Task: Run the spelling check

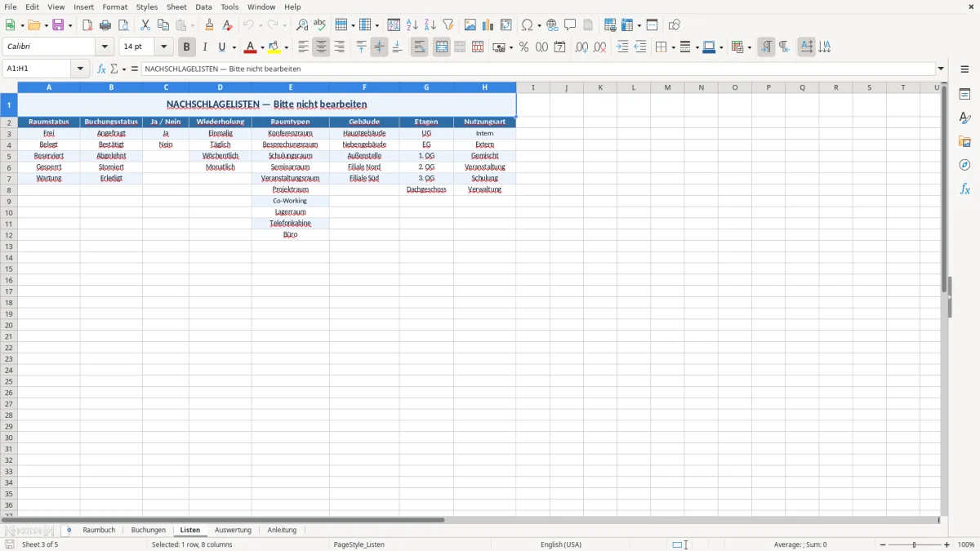Action: tap(320, 25)
